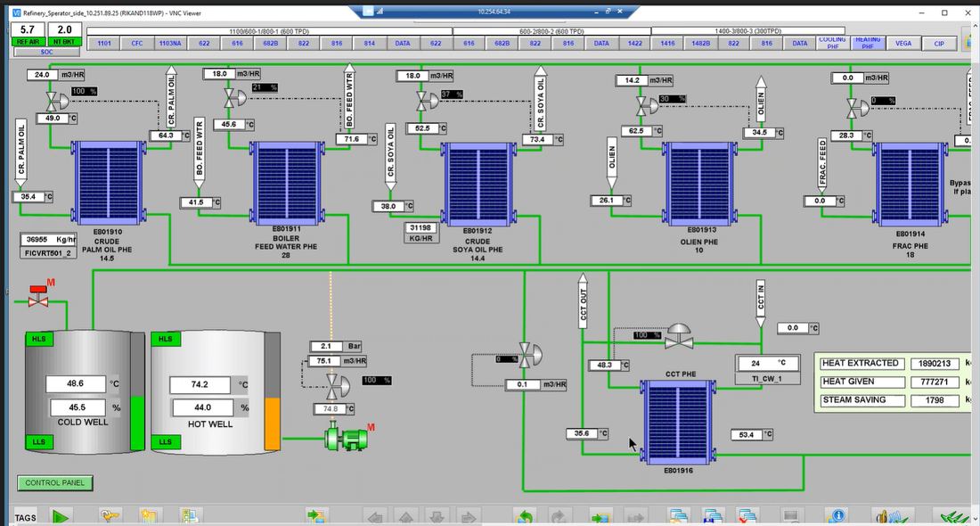This screenshot has height=526, width=980.
Task: Open the COOLING PHE tab
Action: [x=832, y=43]
